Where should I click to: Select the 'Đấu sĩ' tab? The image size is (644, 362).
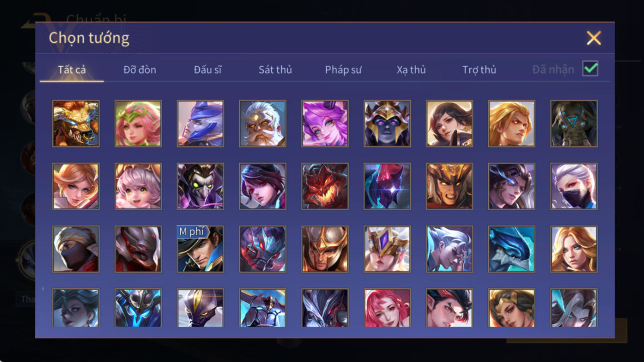tap(207, 69)
